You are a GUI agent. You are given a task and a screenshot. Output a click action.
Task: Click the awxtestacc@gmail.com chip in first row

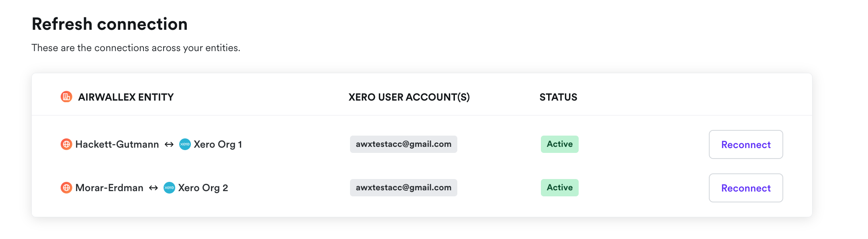click(x=403, y=144)
